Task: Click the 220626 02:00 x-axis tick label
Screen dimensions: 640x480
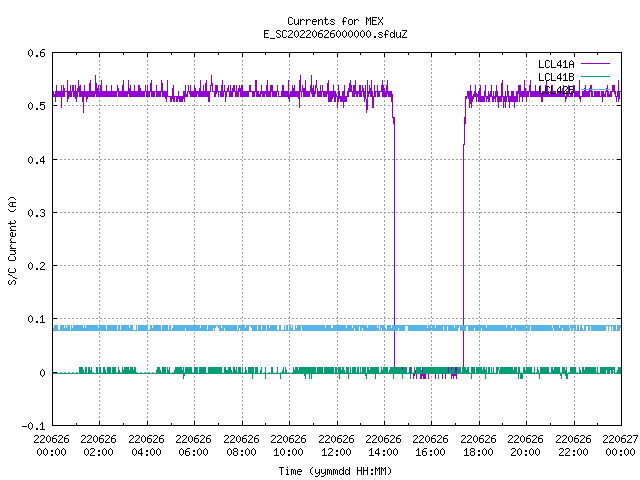Action: (98, 446)
